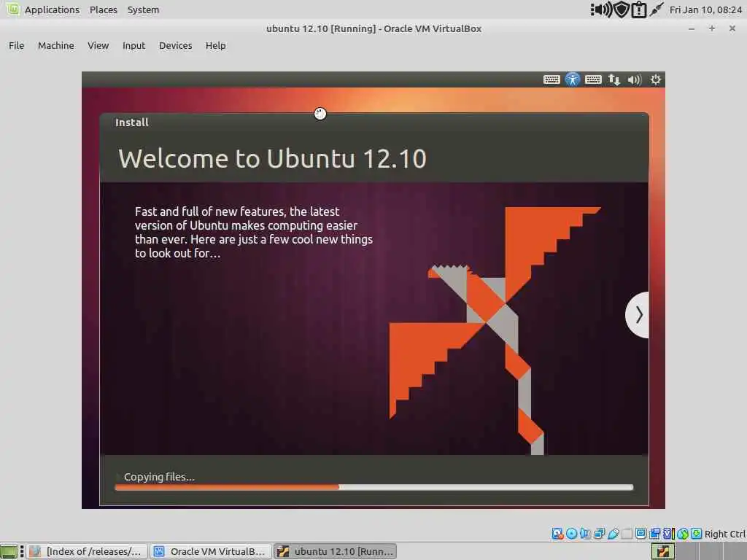This screenshot has height=560, width=747.
Task: Switch to the Index of /releases taskbar window
Action: 88,551
